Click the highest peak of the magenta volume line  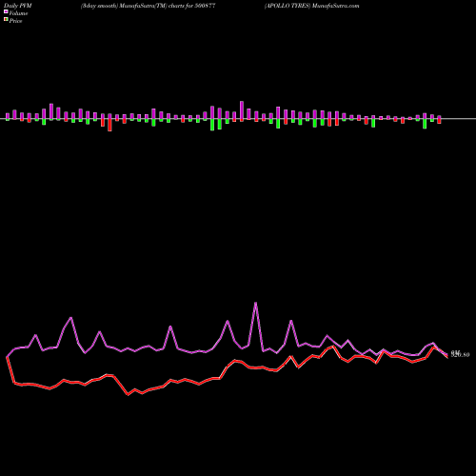click(256, 303)
